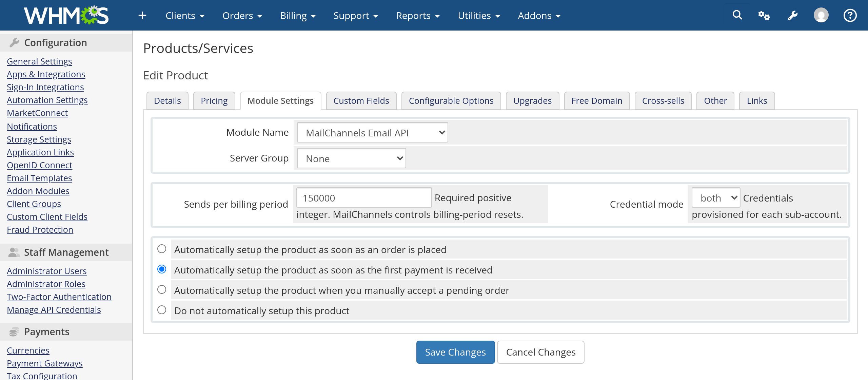Open the automation gears icon

[764, 15]
